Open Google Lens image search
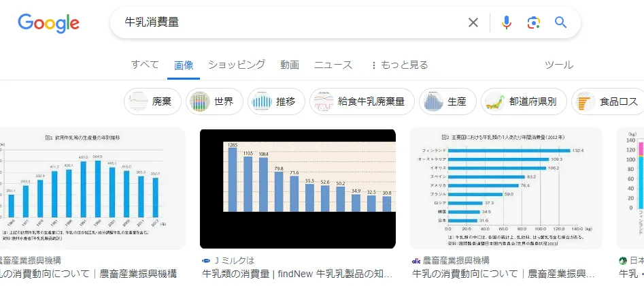The image size is (644, 286). click(533, 22)
